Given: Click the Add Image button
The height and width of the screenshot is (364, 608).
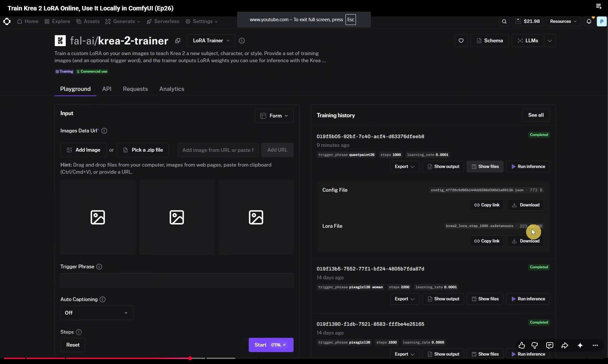Looking at the screenshot, I should [83, 150].
